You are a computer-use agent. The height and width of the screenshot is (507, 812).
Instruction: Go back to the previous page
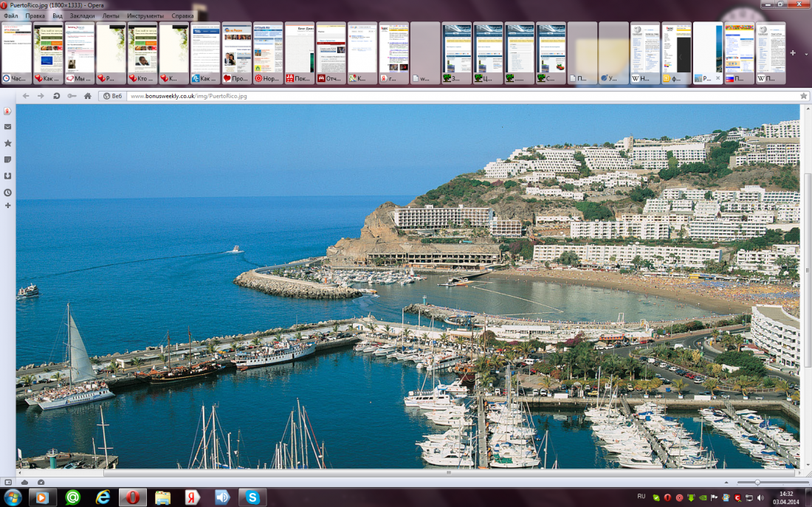(27, 95)
